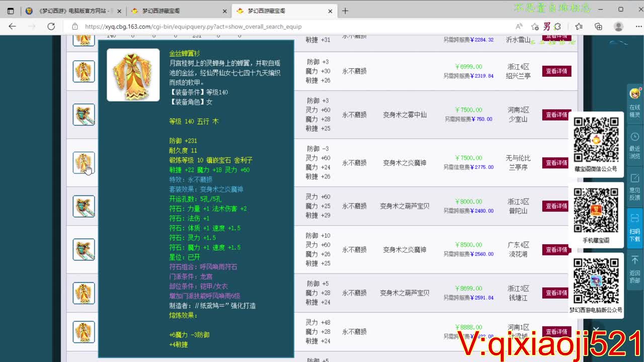
Task: Add current page to favorites with star icon
Action: click(x=535, y=26)
